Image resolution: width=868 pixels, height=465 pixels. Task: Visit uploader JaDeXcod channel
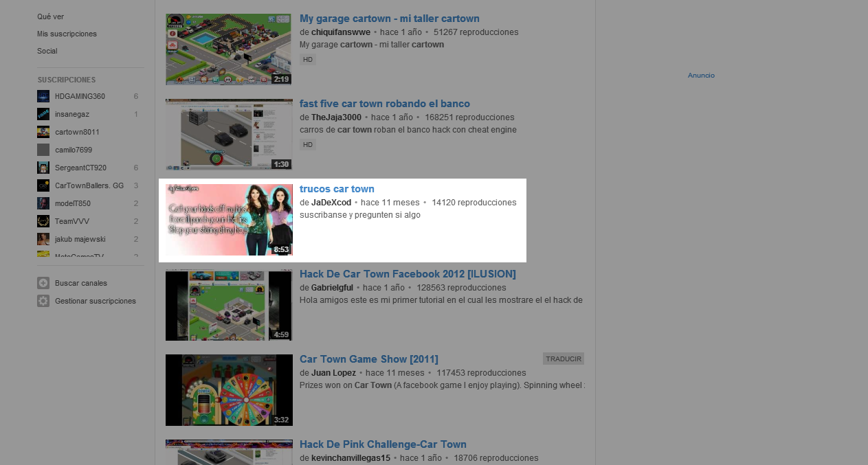[331, 203]
